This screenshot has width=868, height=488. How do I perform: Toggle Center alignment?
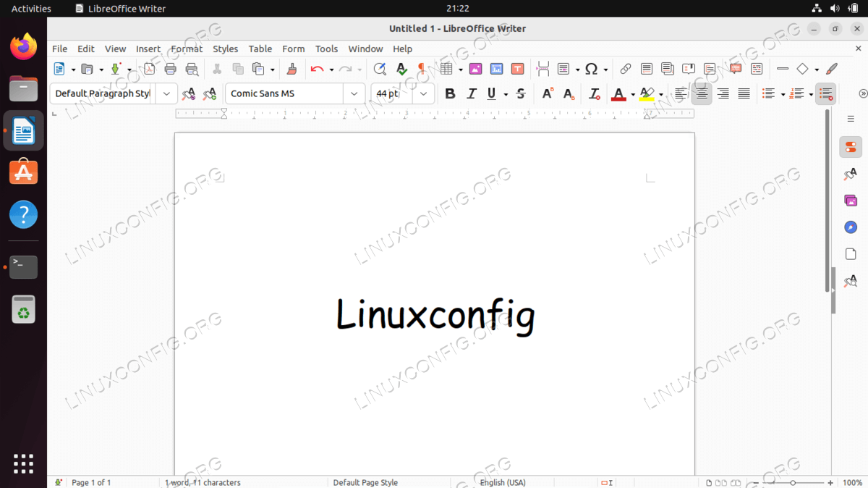pos(702,93)
